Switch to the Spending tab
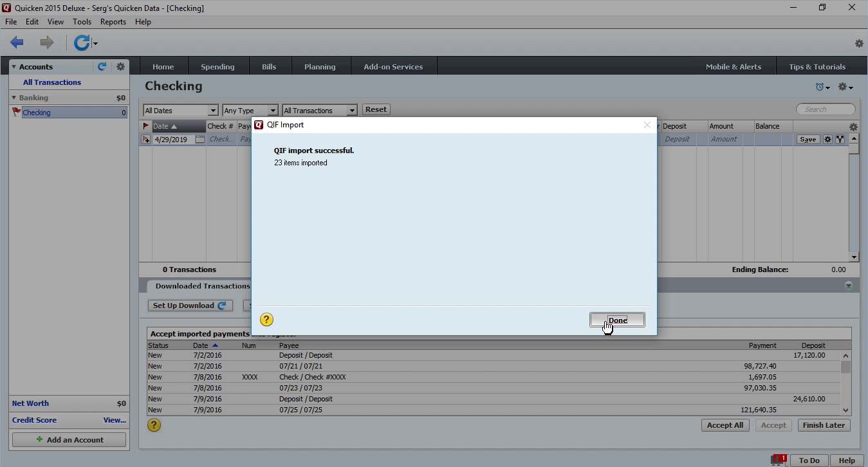The height and width of the screenshot is (467, 868). click(217, 66)
